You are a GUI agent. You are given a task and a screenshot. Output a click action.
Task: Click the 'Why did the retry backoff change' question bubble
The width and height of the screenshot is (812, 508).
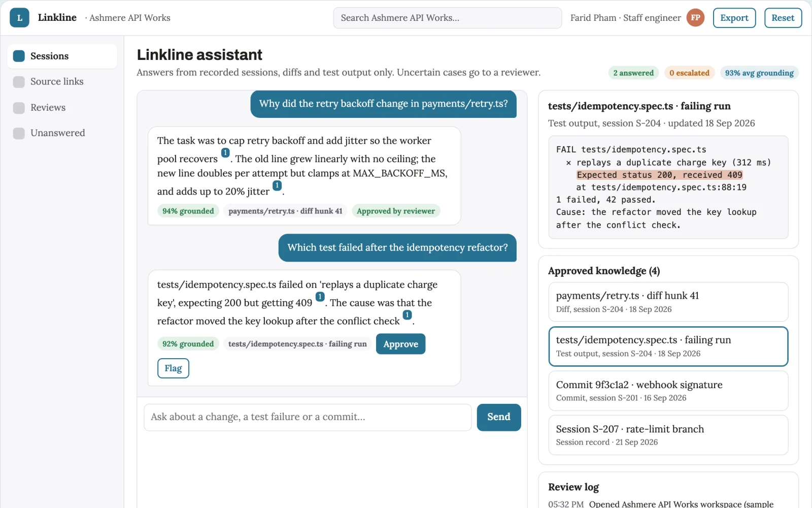[x=383, y=104]
